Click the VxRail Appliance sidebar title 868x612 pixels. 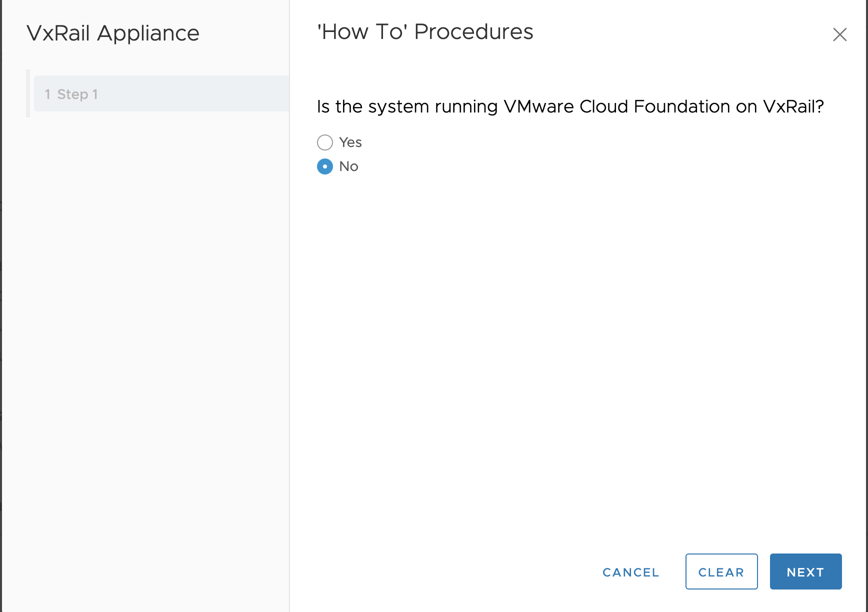coord(113,33)
